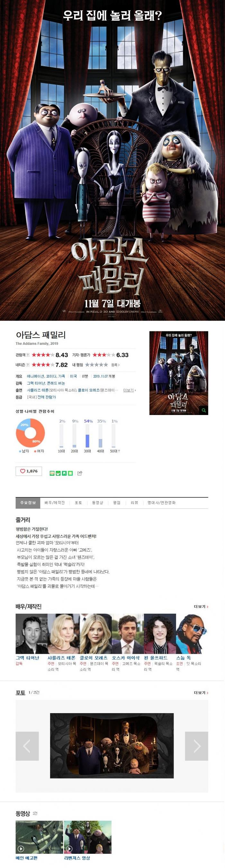
Task: Click the help icon next to 관람객
Action: [28, 355]
